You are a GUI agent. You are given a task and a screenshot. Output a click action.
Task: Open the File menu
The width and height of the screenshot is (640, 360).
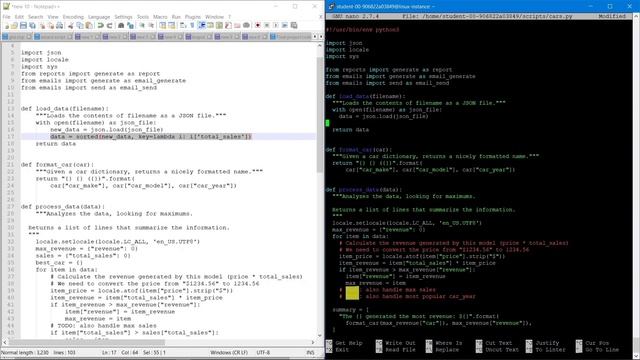7,17
